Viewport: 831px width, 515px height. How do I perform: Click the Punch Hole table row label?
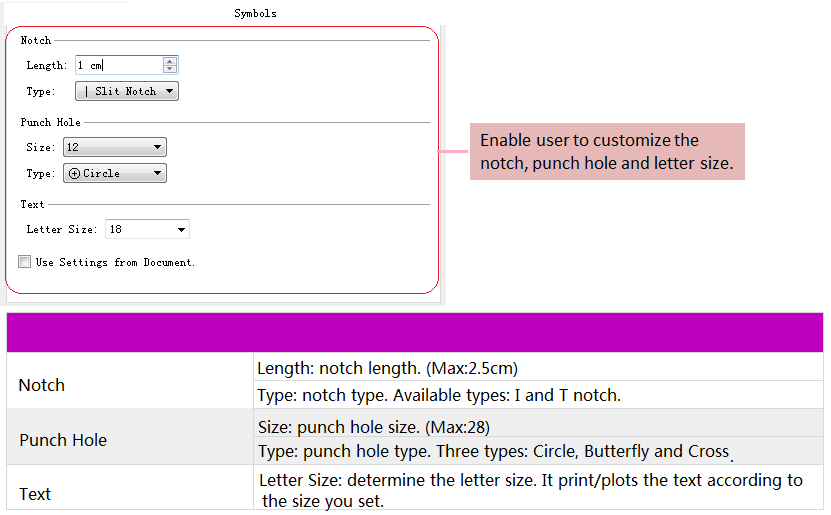pyautogui.click(x=63, y=440)
